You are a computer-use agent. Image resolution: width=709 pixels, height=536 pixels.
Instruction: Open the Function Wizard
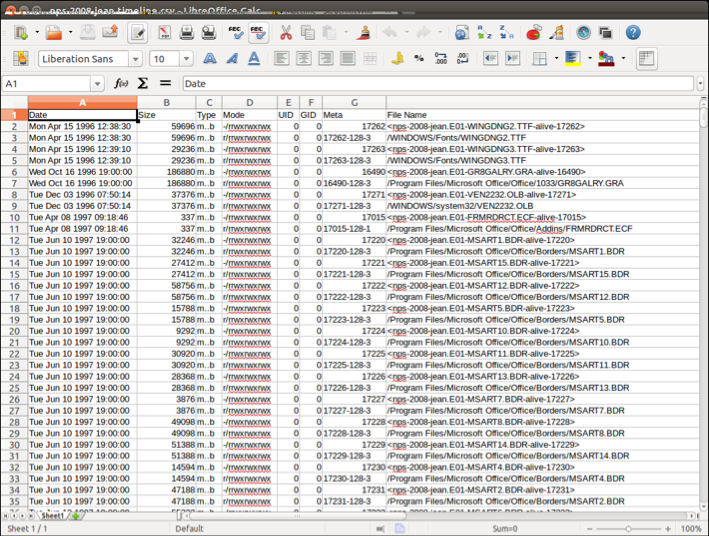pos(121,84)
